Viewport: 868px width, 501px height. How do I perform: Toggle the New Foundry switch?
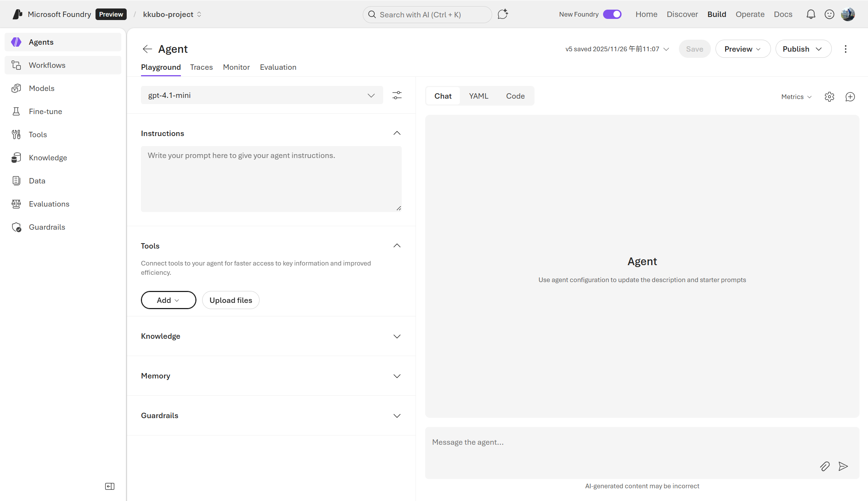[x=612, y=14]
